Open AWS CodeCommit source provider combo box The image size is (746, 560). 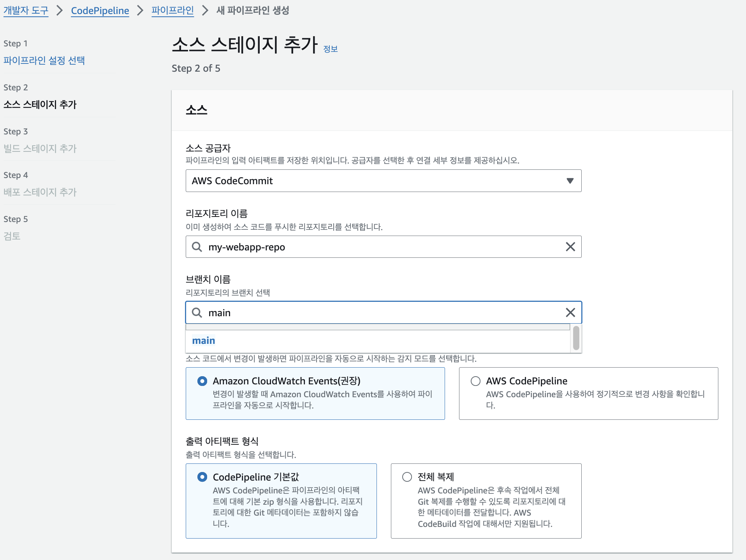pyautogui.click(x=384, y=181)
